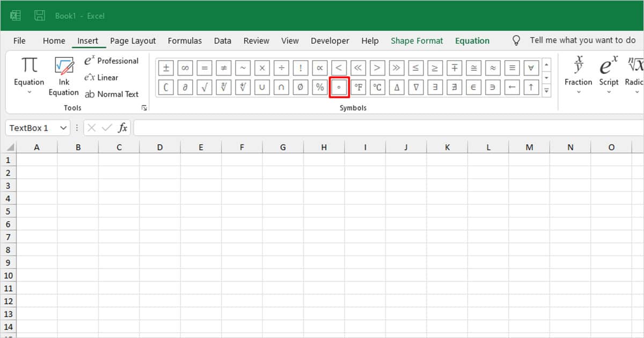This screenshot has width=644, height=338.
Task: Switch to the Shape Format tab
Action: coord(417,40)
